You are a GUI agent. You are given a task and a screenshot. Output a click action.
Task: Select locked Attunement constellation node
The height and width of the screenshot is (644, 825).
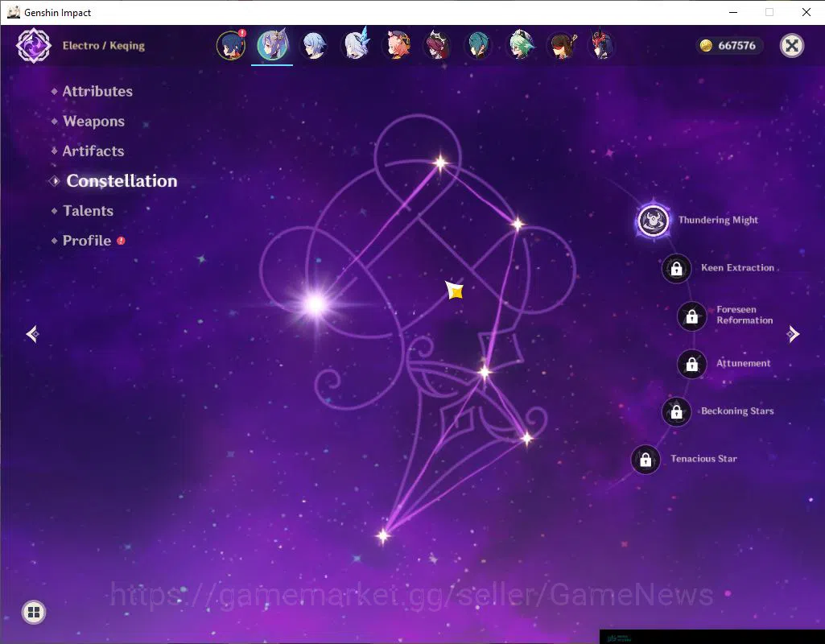(x=692, y=364)
